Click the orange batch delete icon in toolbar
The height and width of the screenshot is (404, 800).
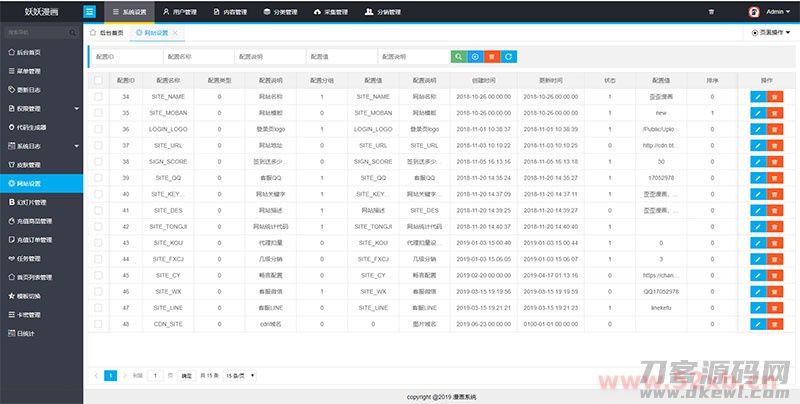point(492,57)
